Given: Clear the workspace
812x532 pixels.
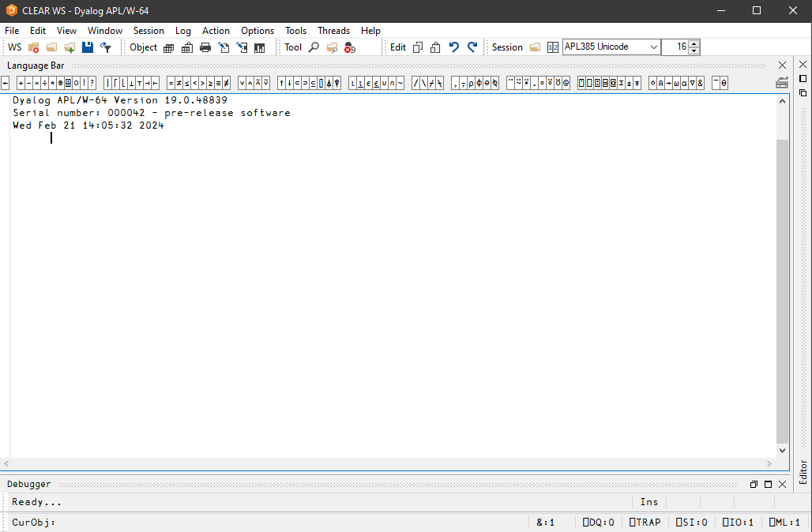Looking at the screenshot, I should click(33, 47).
